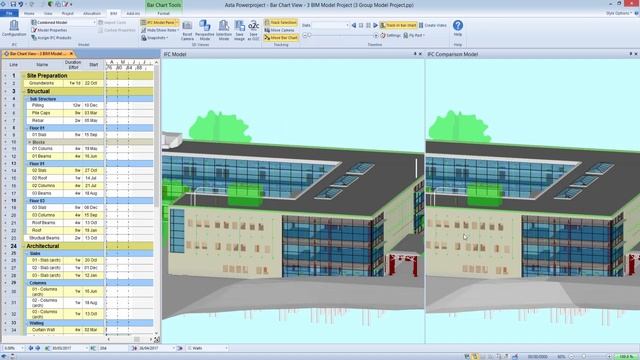Toggle Track in Bar Chart button

coord(398,25)
